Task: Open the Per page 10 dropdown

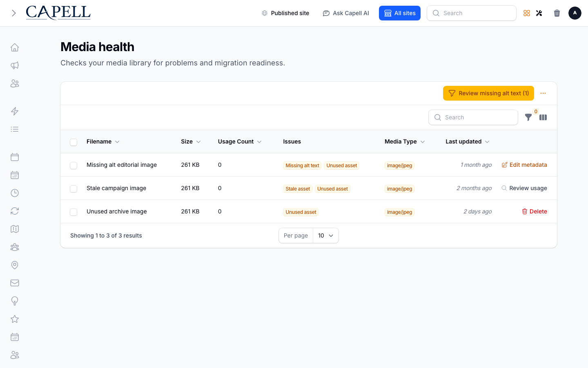Action: [x=325, y=236]
